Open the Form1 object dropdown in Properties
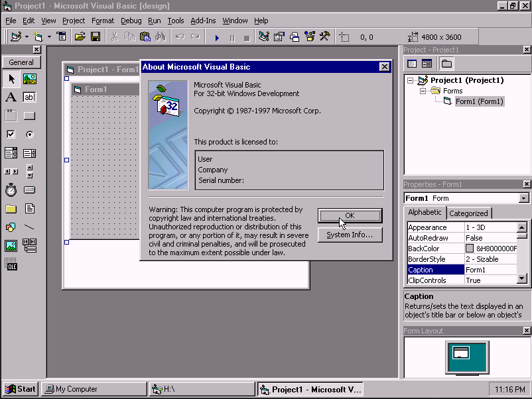 click(524, 198)
